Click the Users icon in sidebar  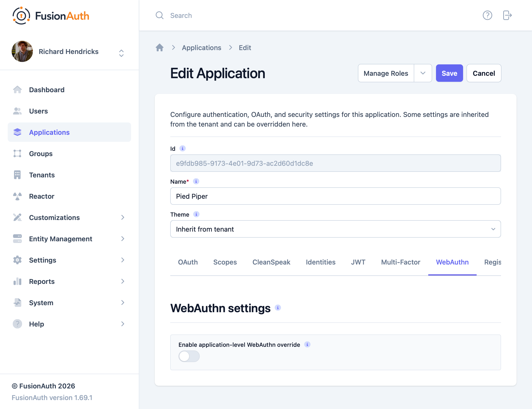17,111
